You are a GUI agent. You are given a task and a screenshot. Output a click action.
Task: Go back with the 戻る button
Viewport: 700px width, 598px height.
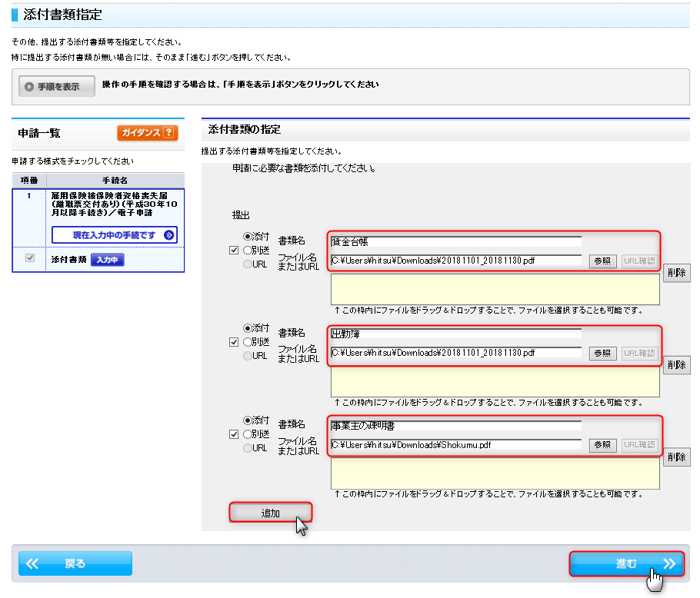[x=75, y=563]
